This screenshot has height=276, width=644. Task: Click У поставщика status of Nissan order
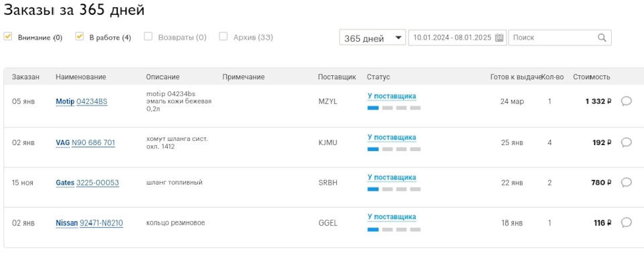click(x=392, y=217)
